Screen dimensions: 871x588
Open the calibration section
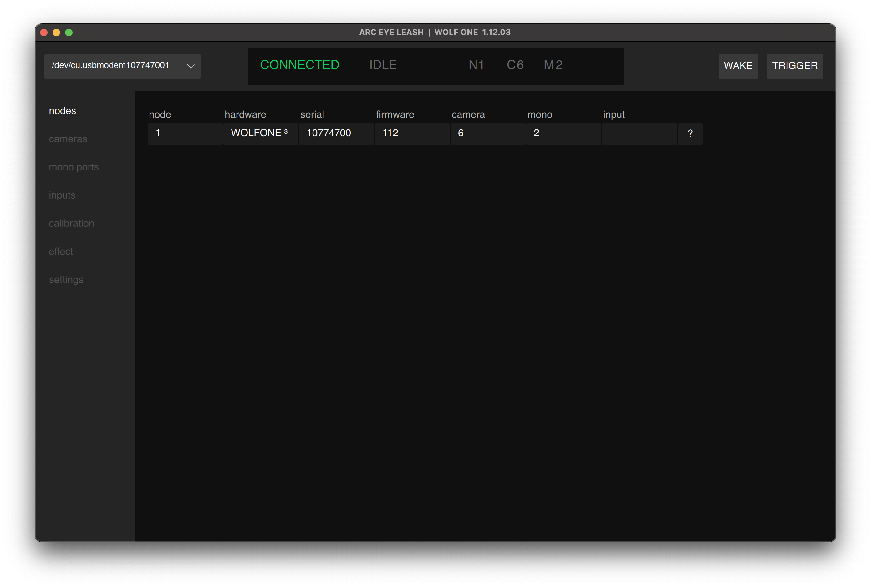(x=71, y=223)
